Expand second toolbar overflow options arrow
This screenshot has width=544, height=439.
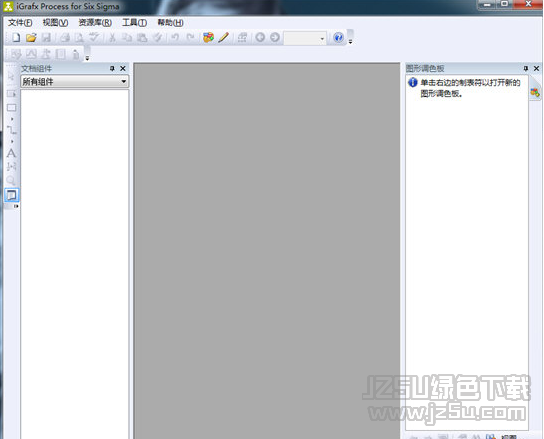pos(87,58)
